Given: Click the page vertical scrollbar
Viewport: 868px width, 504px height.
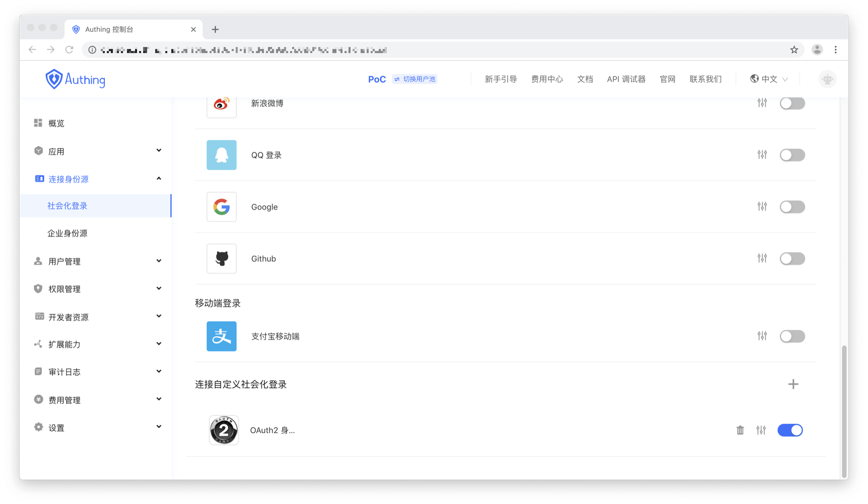Looking at the screenshot, I should pos(844,411).
